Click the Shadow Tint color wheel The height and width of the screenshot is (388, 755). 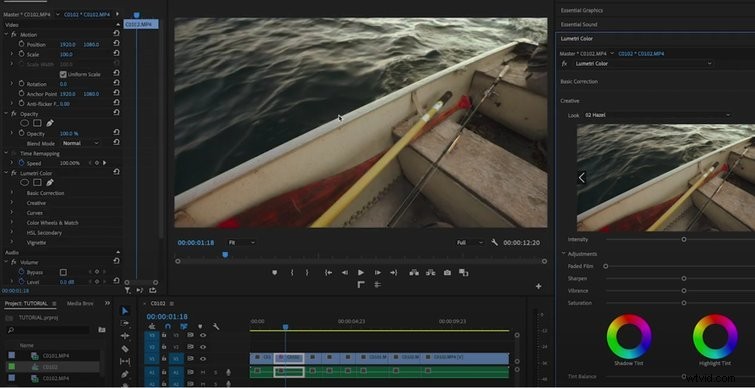pos(629,336)
